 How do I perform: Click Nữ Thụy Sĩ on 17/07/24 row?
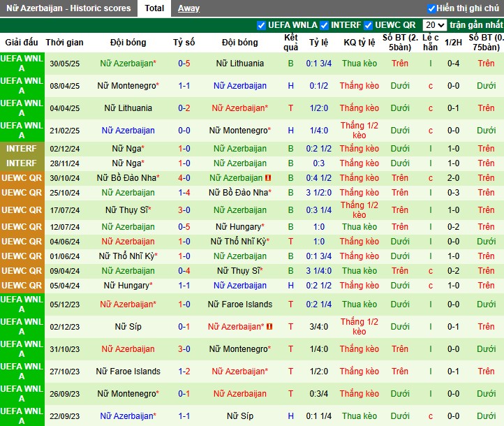128,210
